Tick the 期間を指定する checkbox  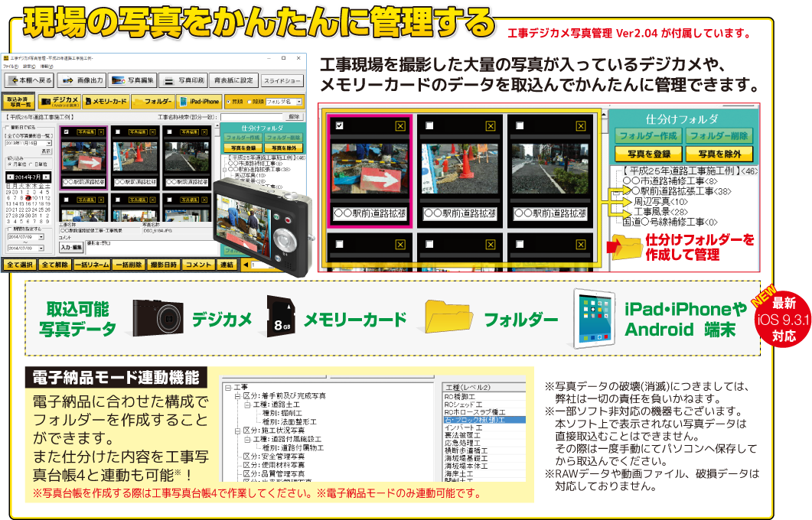coord(9,229)
